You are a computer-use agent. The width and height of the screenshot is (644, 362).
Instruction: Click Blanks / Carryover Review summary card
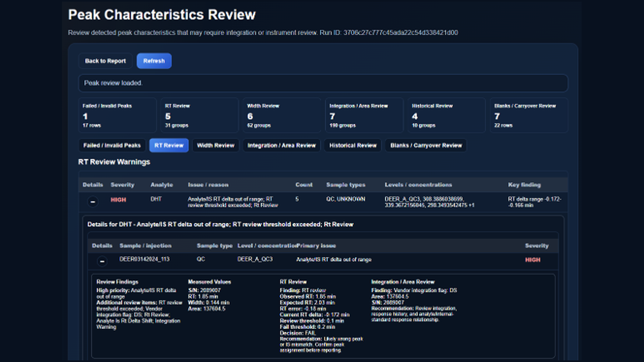[x=529, y=115]
